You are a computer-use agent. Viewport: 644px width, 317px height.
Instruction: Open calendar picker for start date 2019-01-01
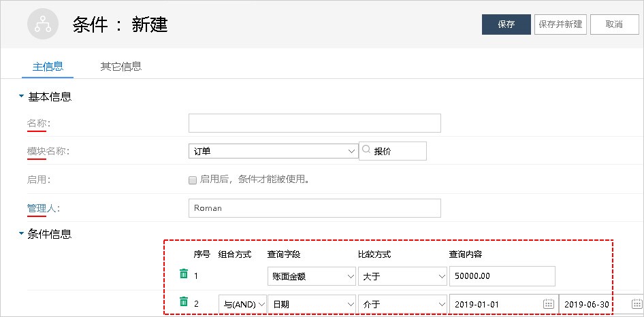click(548, 304)
